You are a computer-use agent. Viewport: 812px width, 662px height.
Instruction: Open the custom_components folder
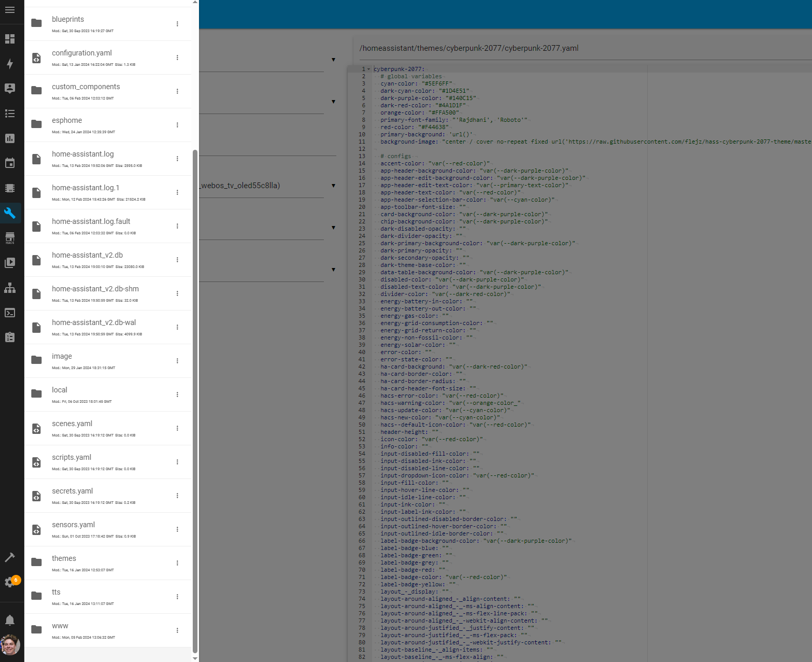click(x=86, y=87)
